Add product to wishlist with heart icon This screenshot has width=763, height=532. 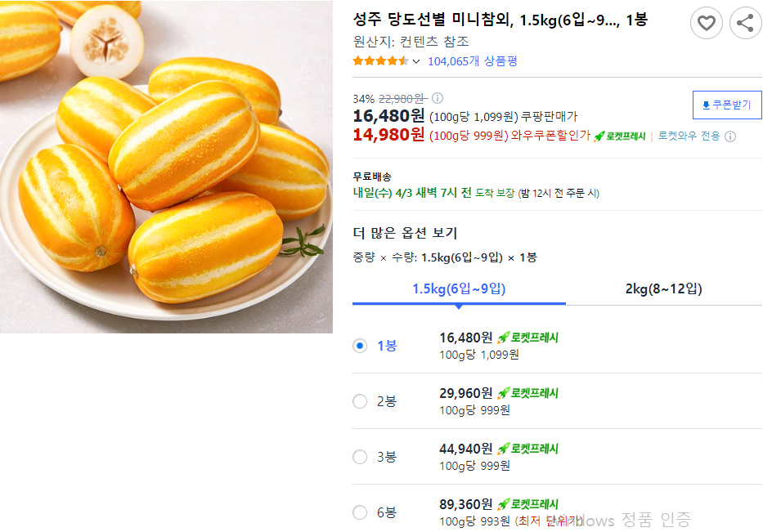[706, 23]
